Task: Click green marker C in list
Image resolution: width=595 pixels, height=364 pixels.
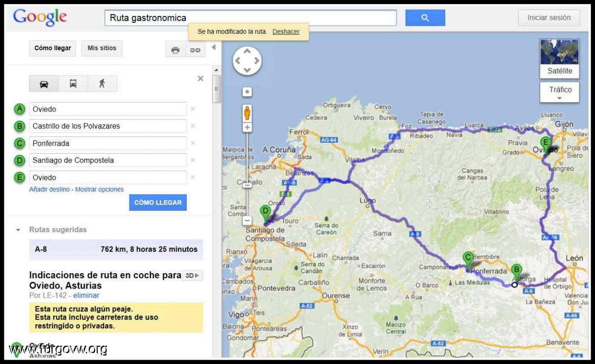Action: [x=19, y=143]
